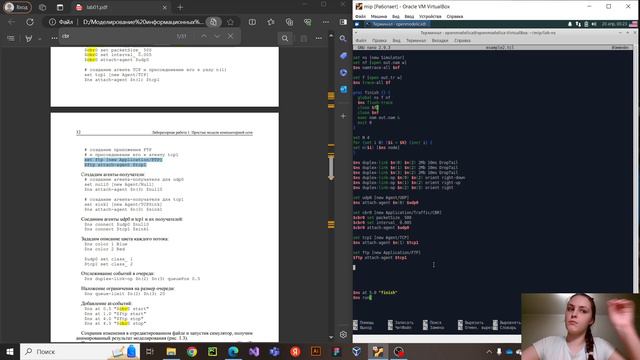Focus the Edge address bar URL
640x360 pixels.
pos(143,22)
